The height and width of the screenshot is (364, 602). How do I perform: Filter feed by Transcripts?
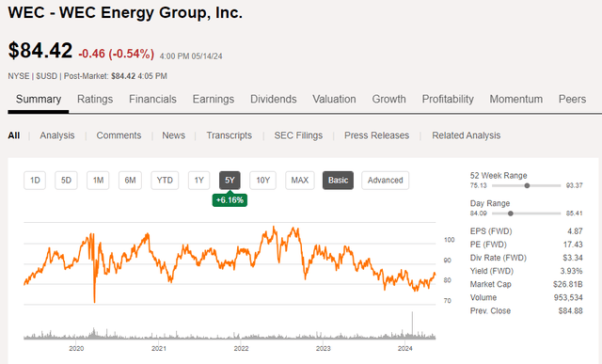(230, 135)
